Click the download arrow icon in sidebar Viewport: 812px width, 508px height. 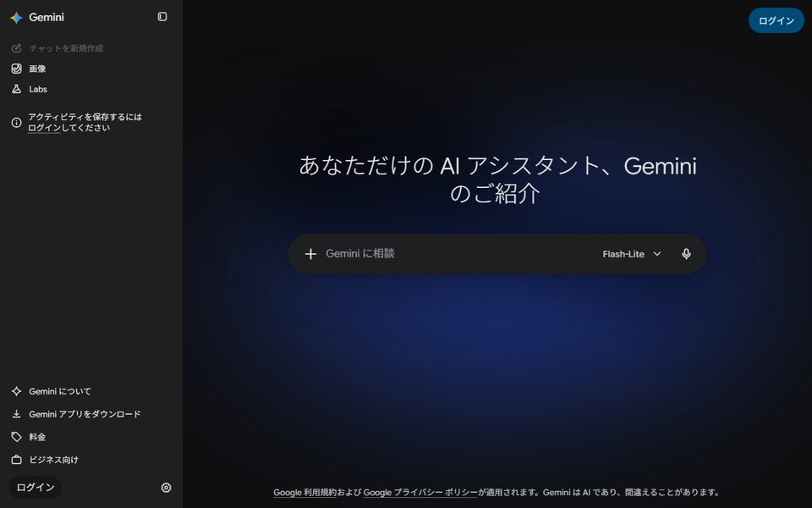[x=17, y=414]
